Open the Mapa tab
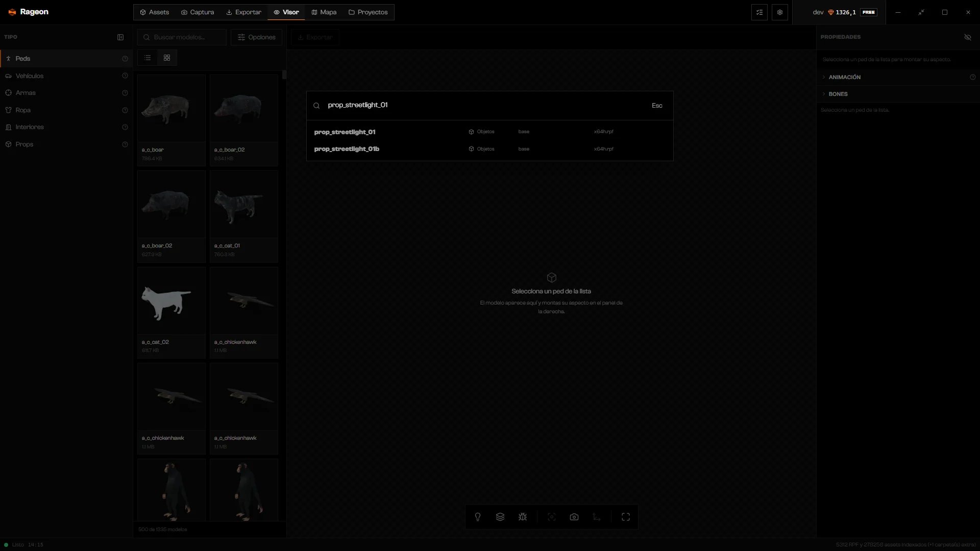The image size is (980, 551). tap(324, 12)
